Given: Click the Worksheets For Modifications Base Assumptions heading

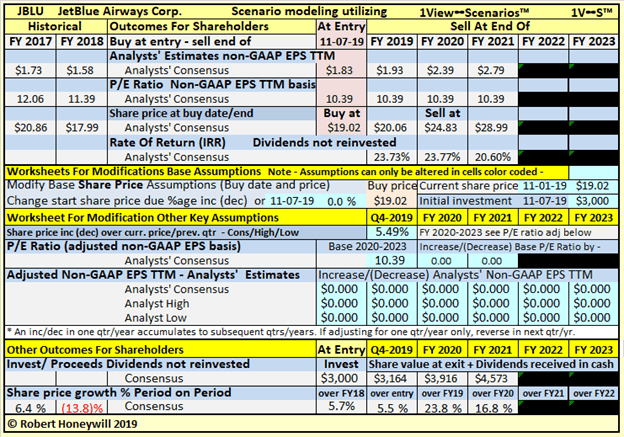Looking at the screenshot, I should [134, 172].
